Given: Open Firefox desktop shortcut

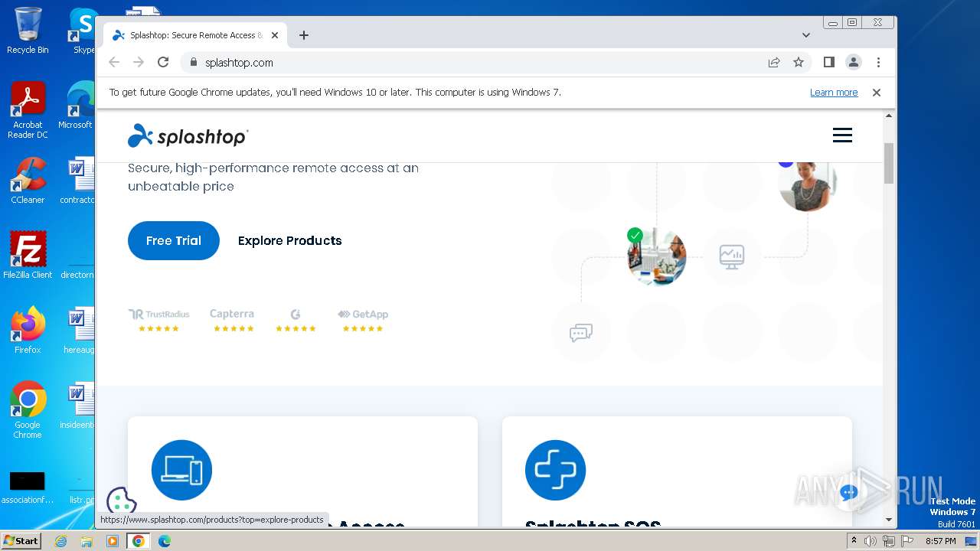Looking at the screenshot, I should pyautogui.click(x=28, y=331).
